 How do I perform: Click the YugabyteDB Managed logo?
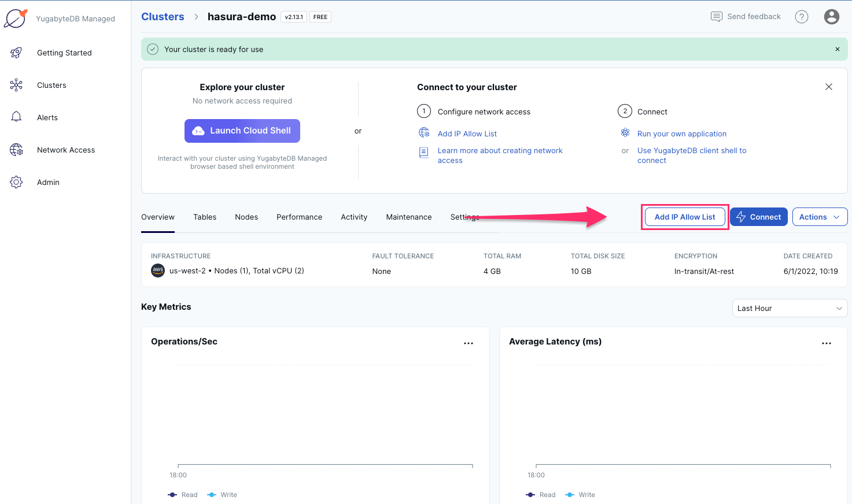point(16,17)
